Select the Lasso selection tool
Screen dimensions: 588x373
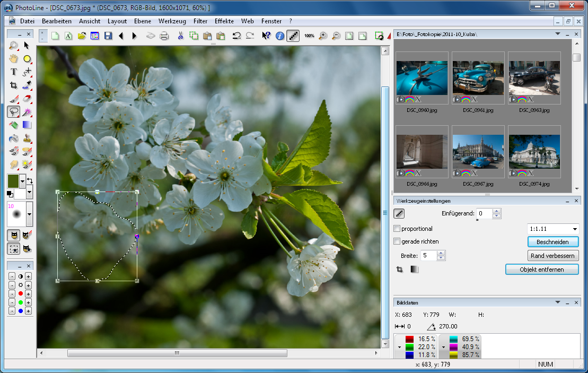click(14, 112)
